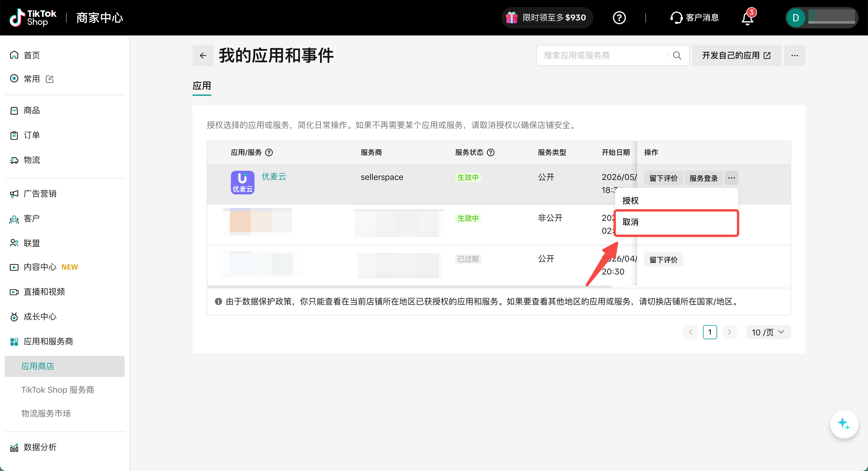This screenshot has height=471, width=868.
Task: Open 成长中心 in the sidebar
Action: (x=65, y=316)
